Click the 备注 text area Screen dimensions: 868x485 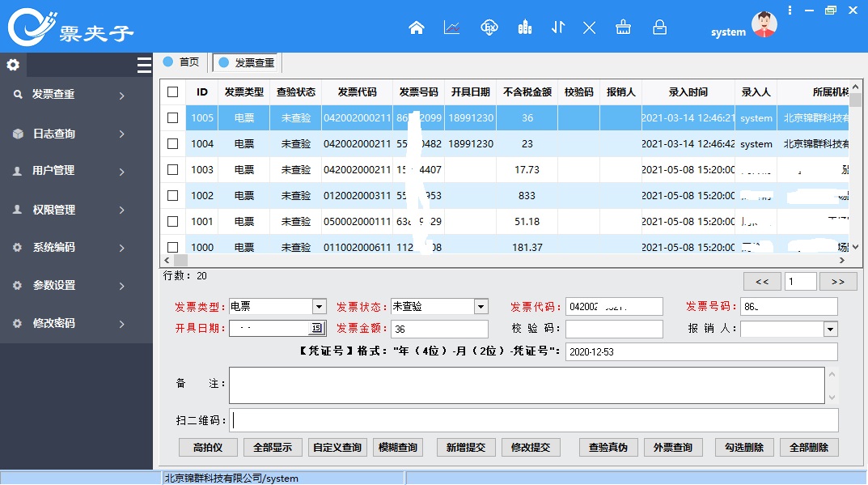coord(527,385)
